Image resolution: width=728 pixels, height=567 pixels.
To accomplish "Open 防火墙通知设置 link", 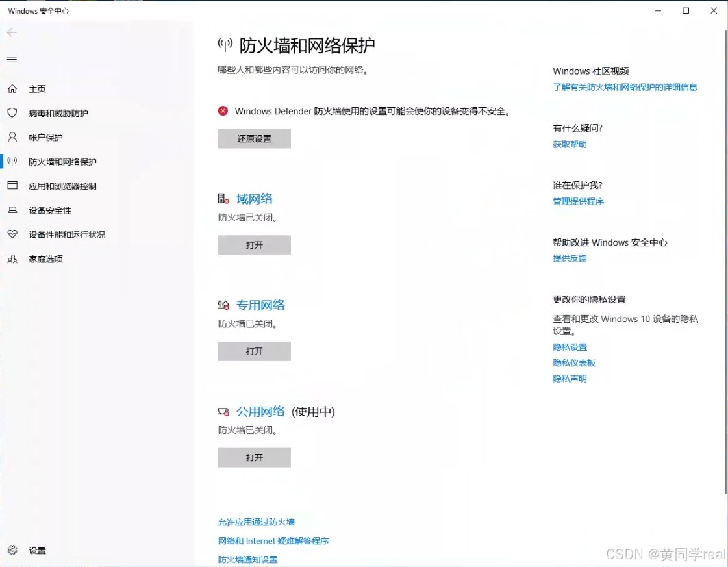I will pyautogui.click(x=248, y=560).
